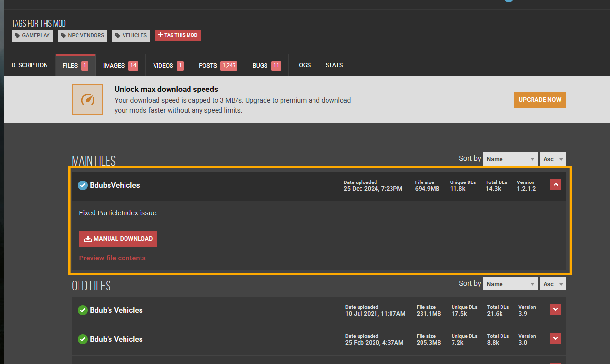Click the Bdub's Vehicles title dated 10 Jul 2021

[x=116, y=310]
